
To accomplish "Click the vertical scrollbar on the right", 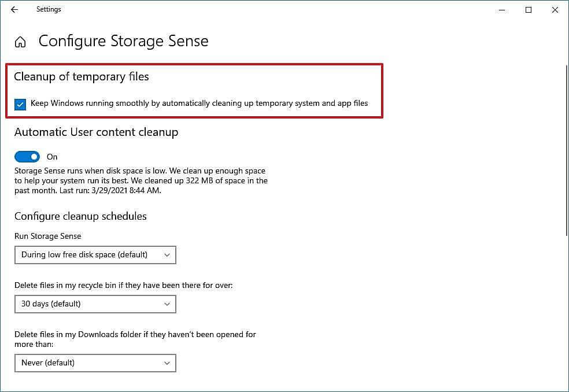I will pos(566,150).
